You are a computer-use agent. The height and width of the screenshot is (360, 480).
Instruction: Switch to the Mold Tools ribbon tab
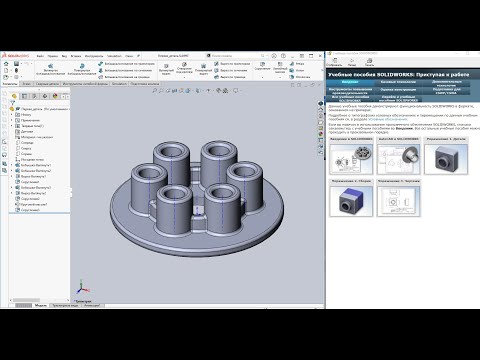85,84
